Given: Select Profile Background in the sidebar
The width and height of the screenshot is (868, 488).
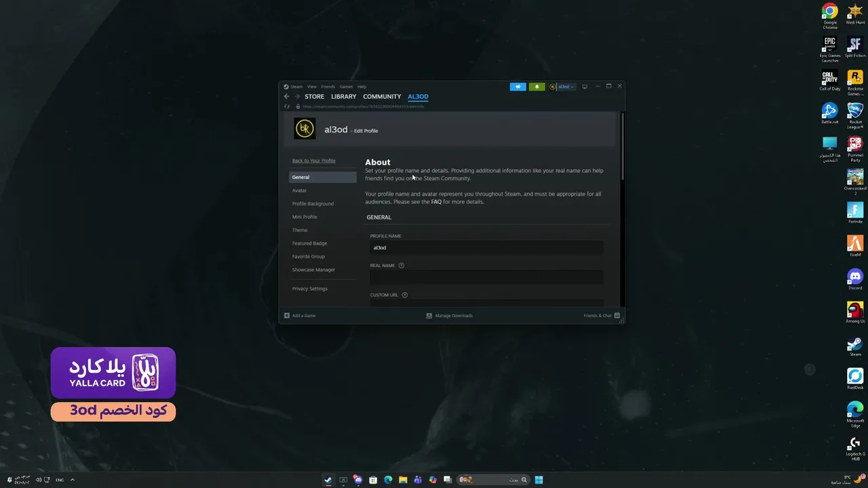Looking at the screenshot, I should click(313, 203).
